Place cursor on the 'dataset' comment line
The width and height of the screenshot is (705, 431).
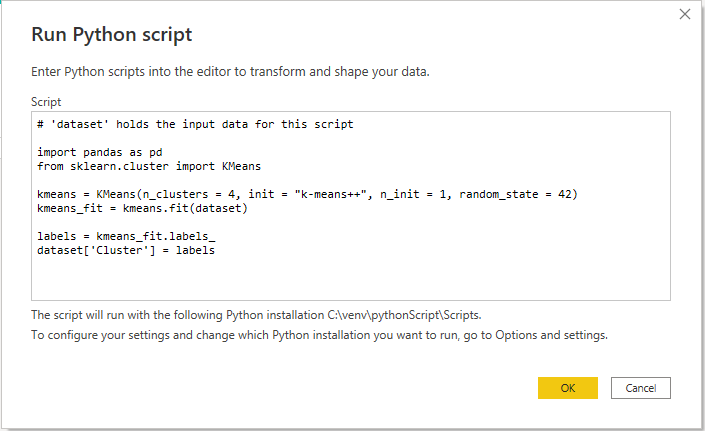point(195,124)
